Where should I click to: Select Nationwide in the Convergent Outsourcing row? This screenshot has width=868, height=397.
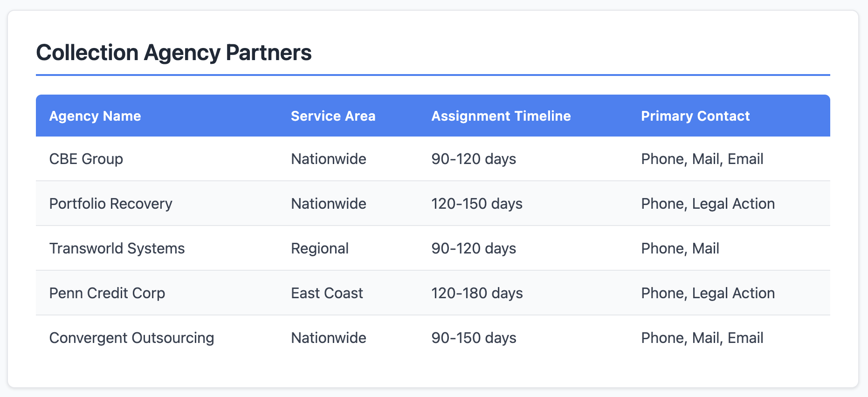pyautogui.click(x=329, y=338)
